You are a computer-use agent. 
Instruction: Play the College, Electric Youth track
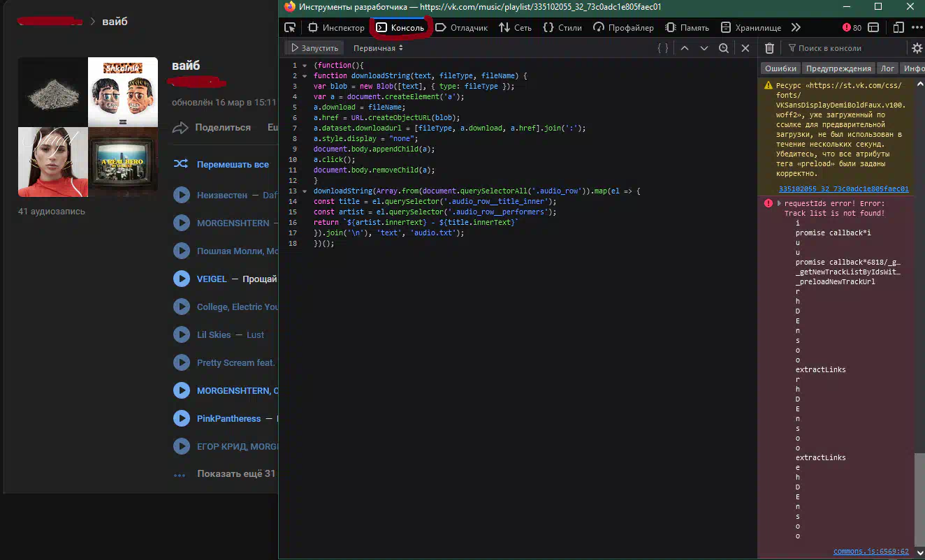click(x=181, y=307)
